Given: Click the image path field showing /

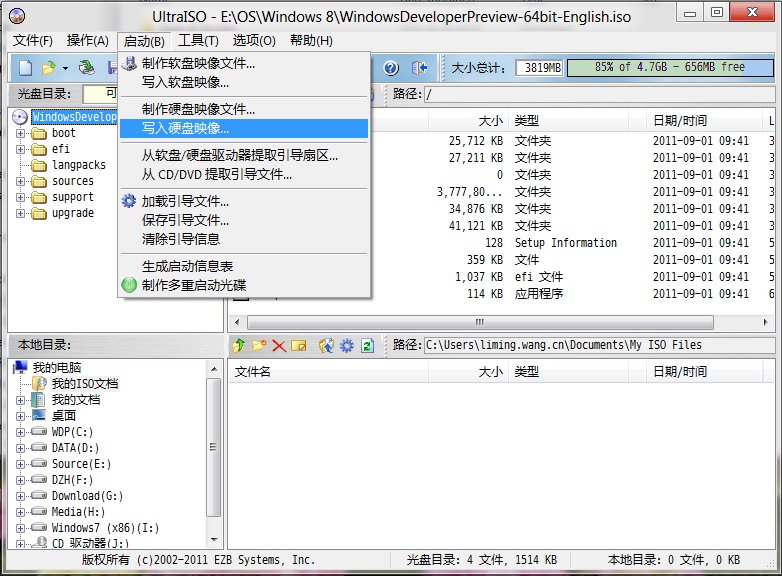Looking at the screenshot, I should pos(599,94).
